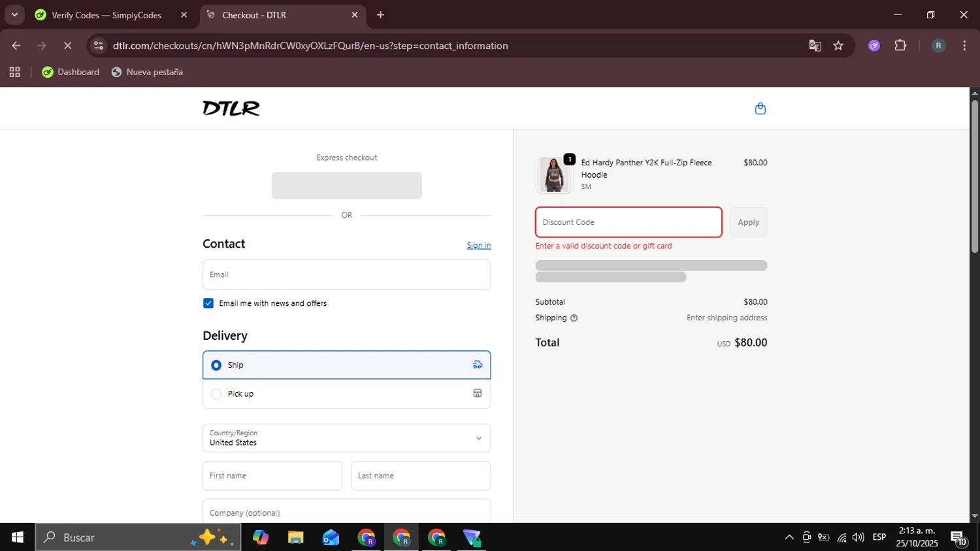
Task: Stop page loading with the X icon
Action: 67,46
